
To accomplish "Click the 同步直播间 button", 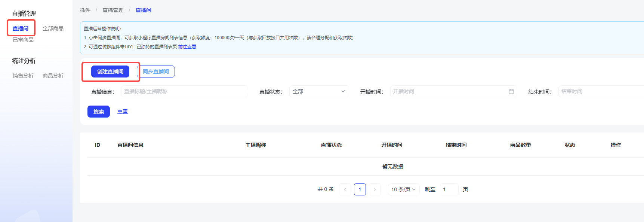I will tap(156, 72).
